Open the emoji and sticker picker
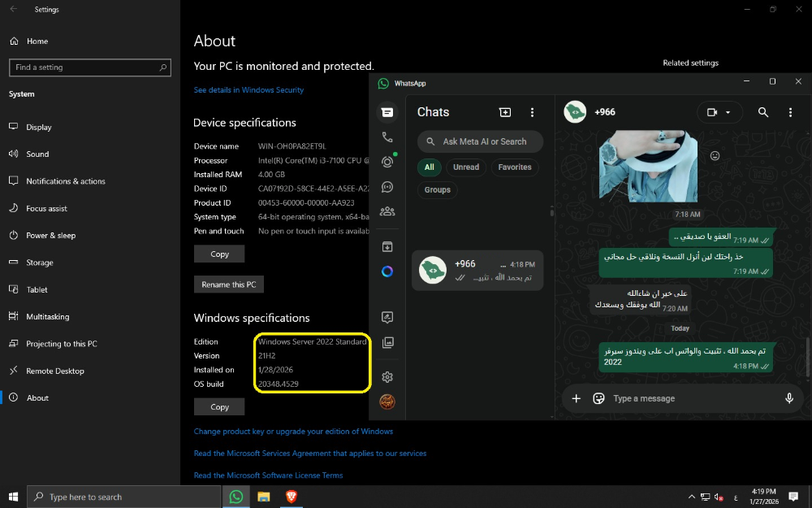Image resolution: width=812 pixels, height=508 pixels. 599,398
